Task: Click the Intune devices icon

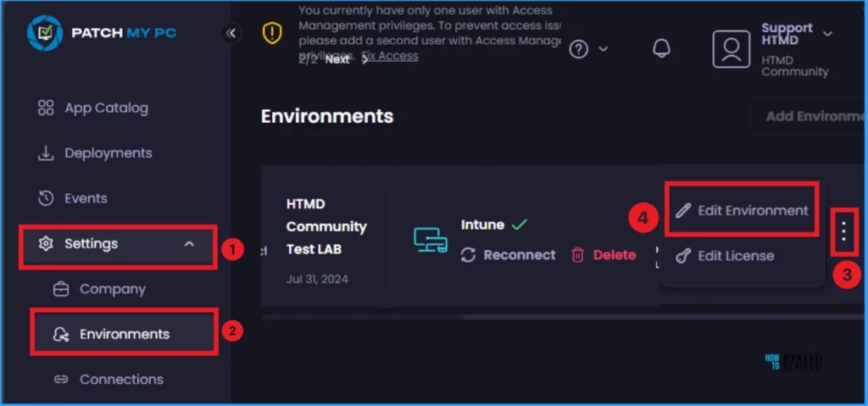Action: click(431, 240)
